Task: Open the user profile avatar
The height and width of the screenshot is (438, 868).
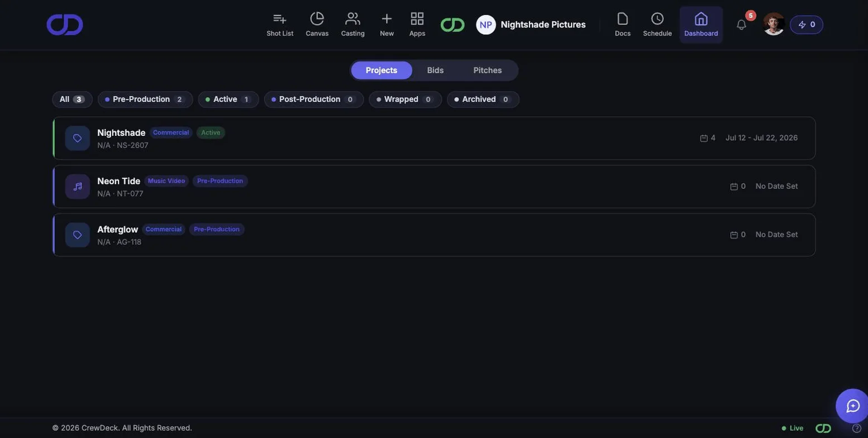Action: coord(774,24)
